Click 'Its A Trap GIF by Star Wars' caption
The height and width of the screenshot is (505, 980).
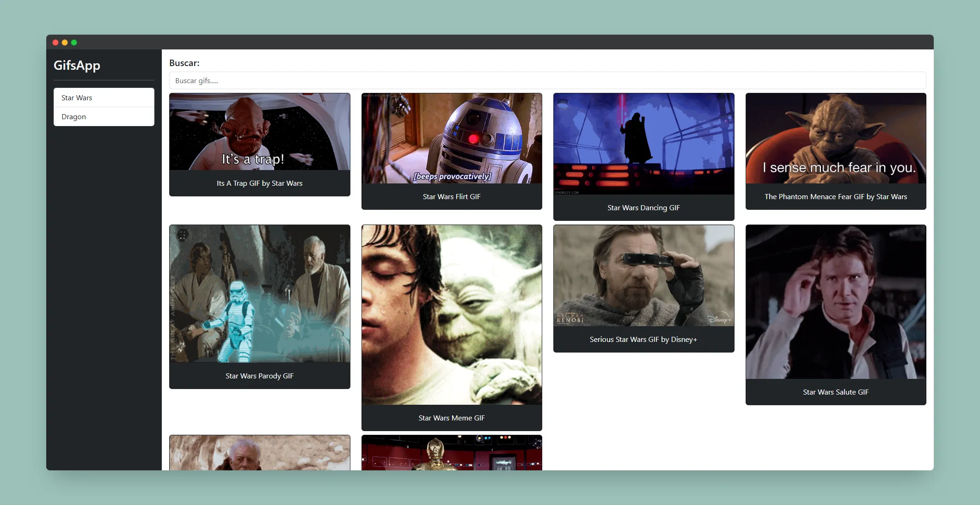coord(259,183)
